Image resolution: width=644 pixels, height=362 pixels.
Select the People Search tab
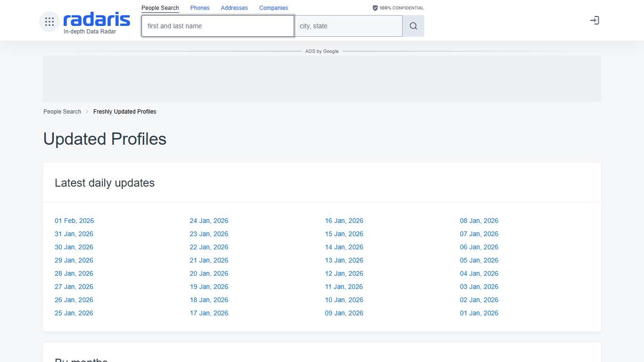coord(160,8)
